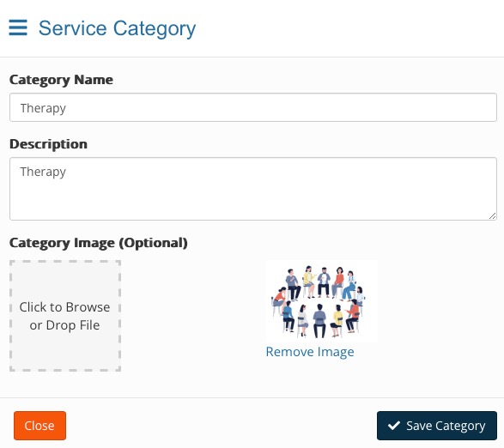Viewport: 504px width, 448px height.
Task: Click the empty lower area of Description box
Action: (253, 204)
